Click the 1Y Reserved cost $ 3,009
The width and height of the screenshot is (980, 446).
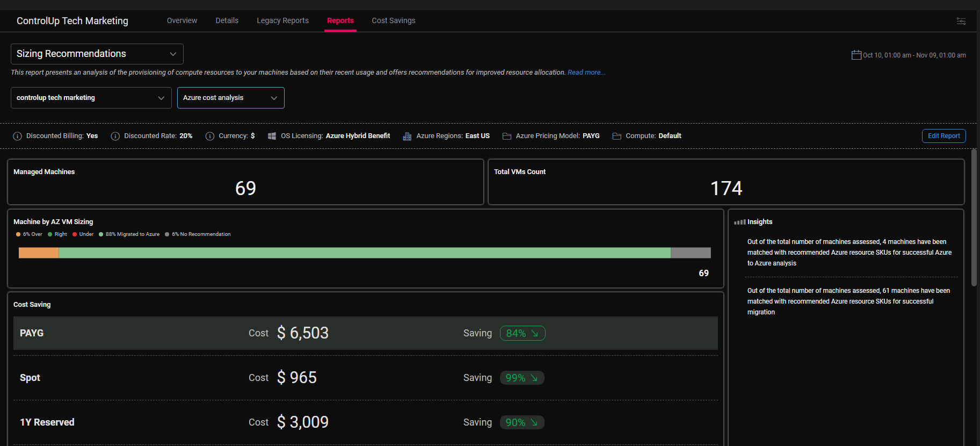303,422
